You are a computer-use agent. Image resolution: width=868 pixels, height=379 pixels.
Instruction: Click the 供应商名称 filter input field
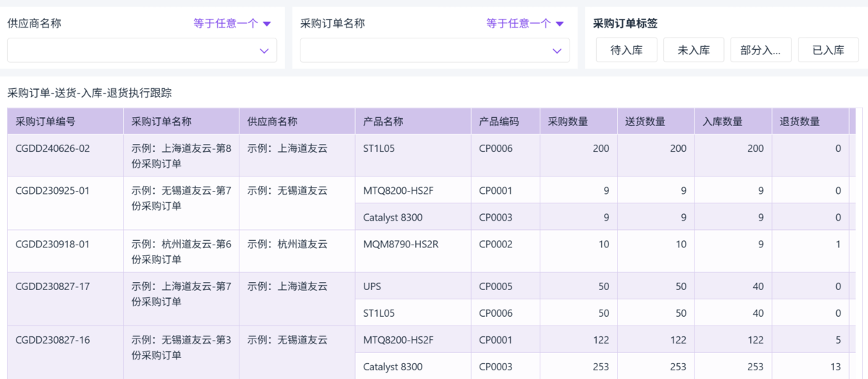coord(142,51)
